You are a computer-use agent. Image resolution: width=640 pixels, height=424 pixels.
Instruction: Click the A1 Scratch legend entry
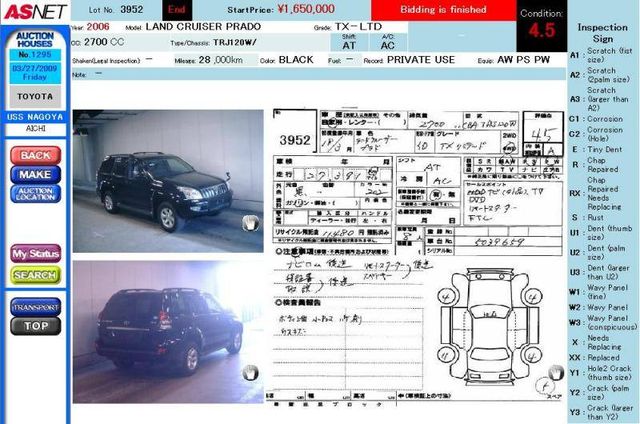601,55
